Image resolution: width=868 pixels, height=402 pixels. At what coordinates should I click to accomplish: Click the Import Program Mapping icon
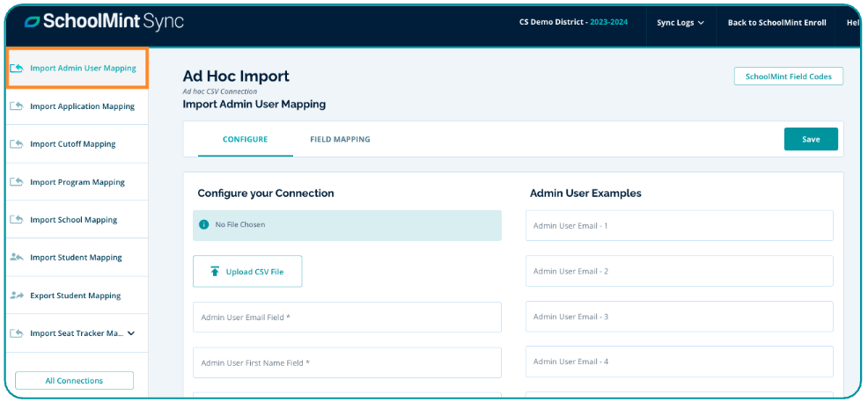coord(17,182)
